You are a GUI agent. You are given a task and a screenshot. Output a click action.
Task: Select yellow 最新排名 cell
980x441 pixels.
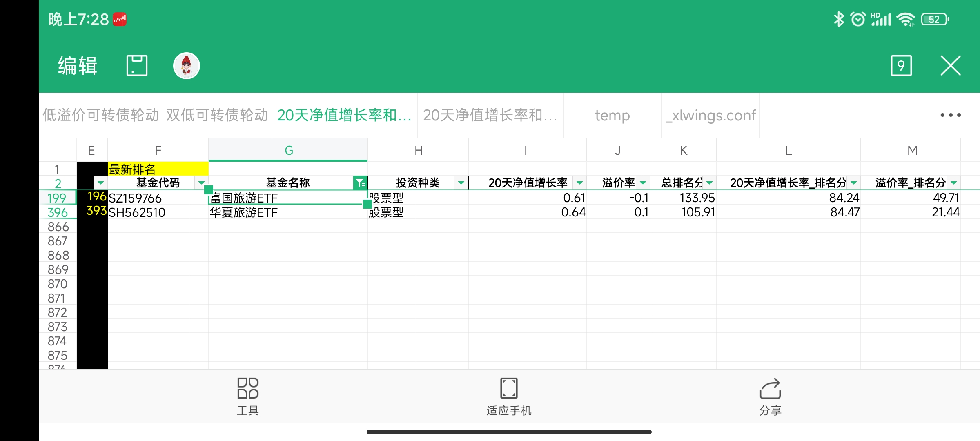click(x=158, y=169)
